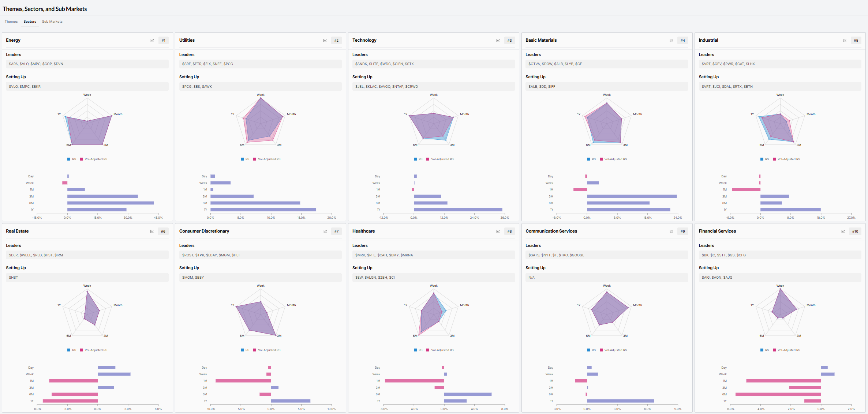Toggle Vol-Adjusted RS legend in the Technology card
The image size is (868, 414).
pyautogui.click(x=442, y=159)
